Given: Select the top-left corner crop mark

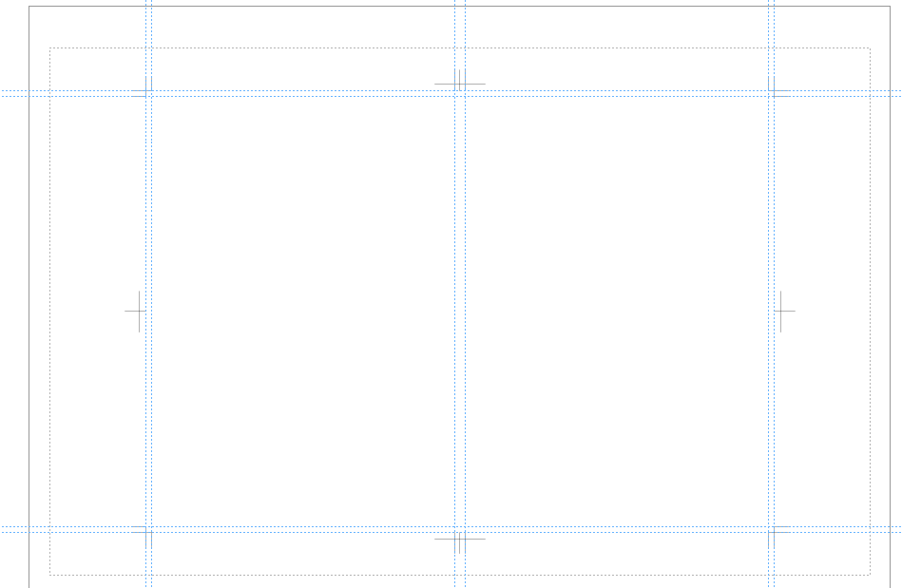Looking at the screenshot, I should click(142, 86).
